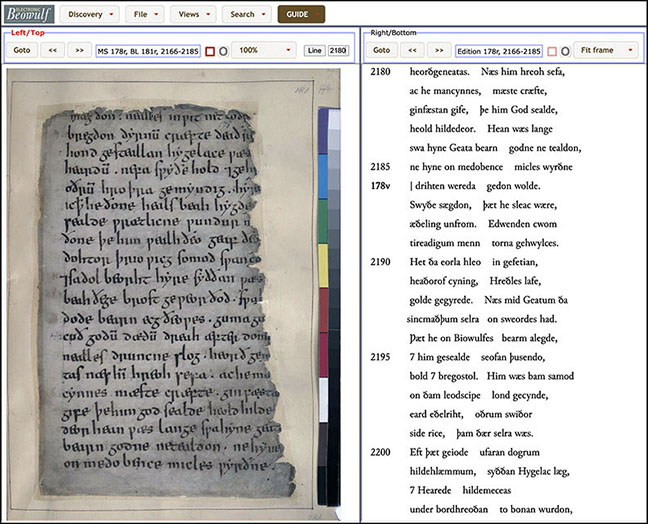Open the Discovery menu
Screen dimensions: 648x524
click(x=90, y=14)
